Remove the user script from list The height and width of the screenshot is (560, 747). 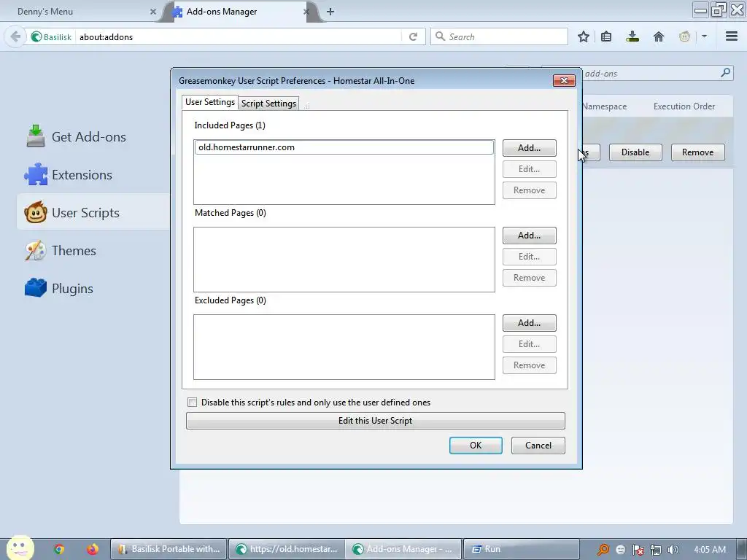coord(697,152)
